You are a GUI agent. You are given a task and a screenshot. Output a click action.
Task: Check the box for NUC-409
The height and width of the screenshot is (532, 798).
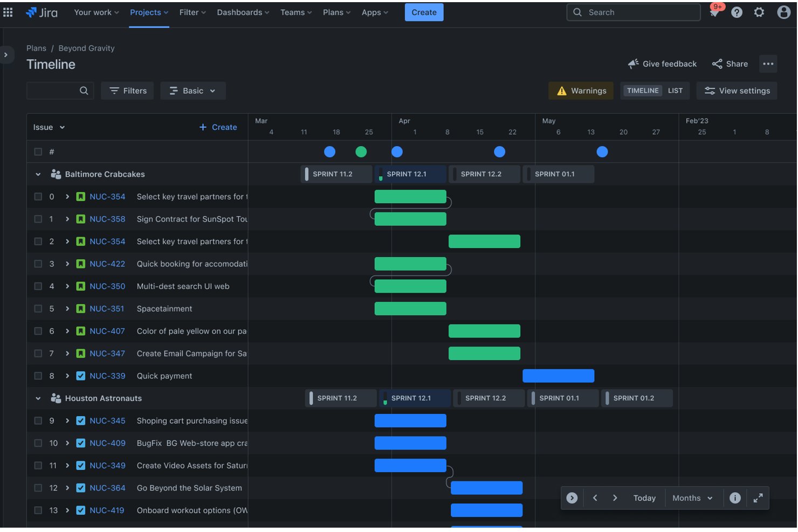(x=38, y=443)
